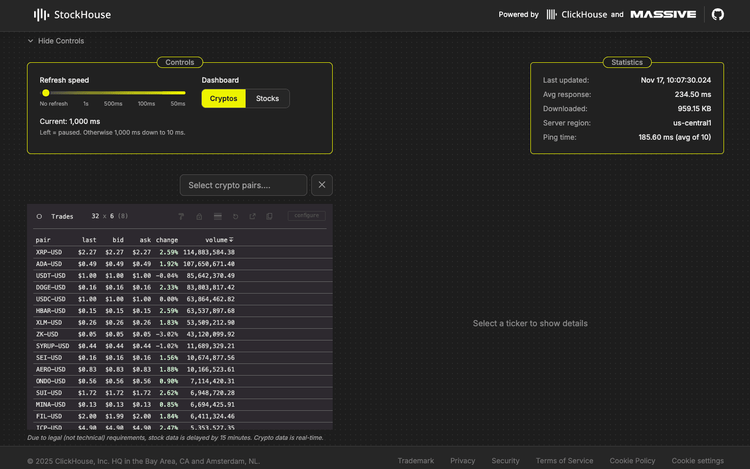
Task: Switch dashboard to Stocks
Action: click(268, 98)
